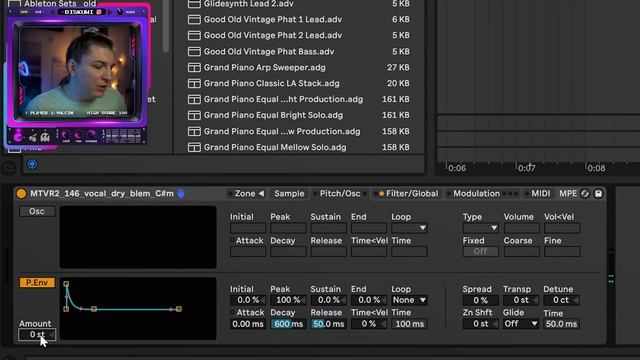Switch to the MIDI tab

pos(540,193)
